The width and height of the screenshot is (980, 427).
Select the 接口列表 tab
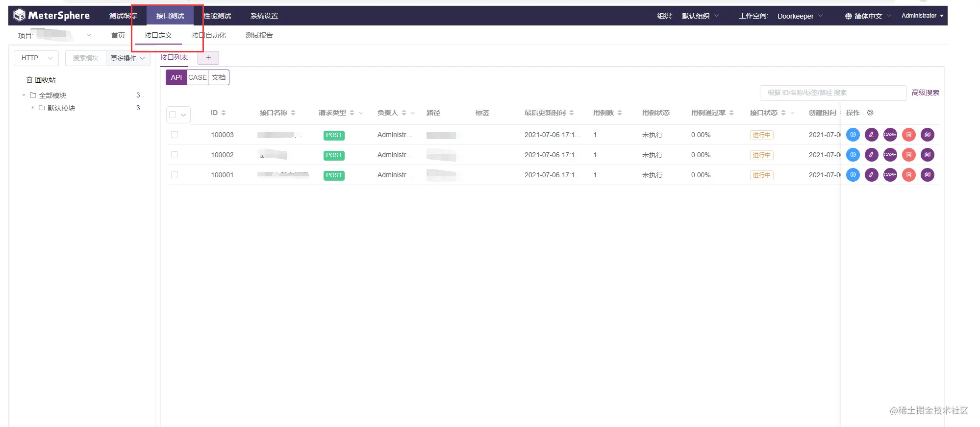[174, 57]
